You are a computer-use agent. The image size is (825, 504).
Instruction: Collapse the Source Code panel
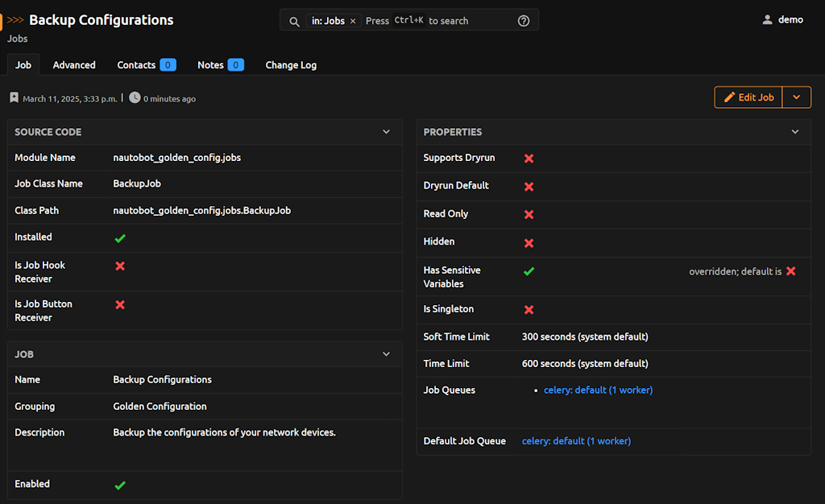tap(387, 132)
